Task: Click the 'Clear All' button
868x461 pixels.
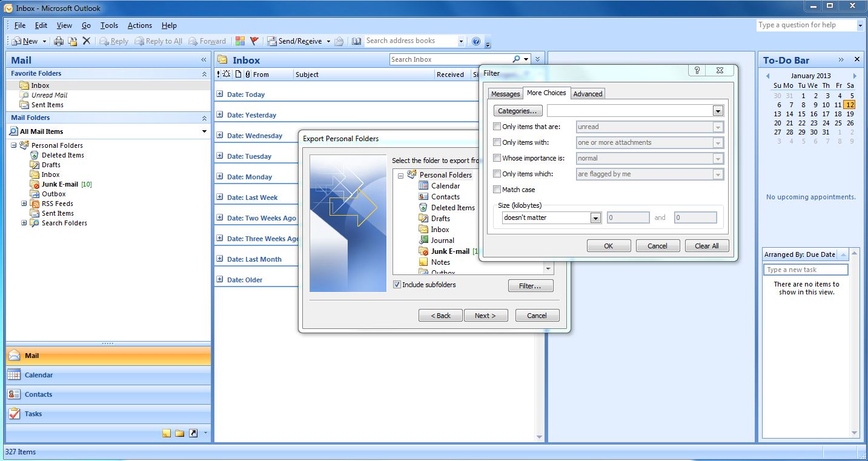Action: (706, 246)
